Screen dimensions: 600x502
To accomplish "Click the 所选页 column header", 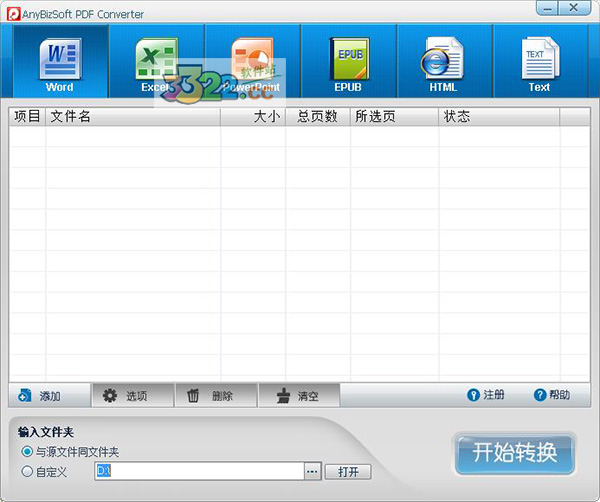I will pos(394,116).
